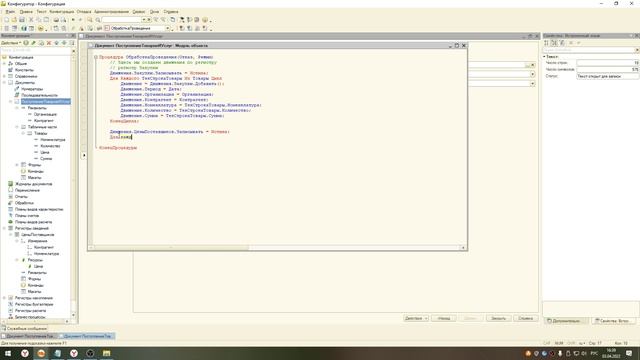Select the Регистры бухгалтерии tree item
The image size is (640, 360).
34,304
